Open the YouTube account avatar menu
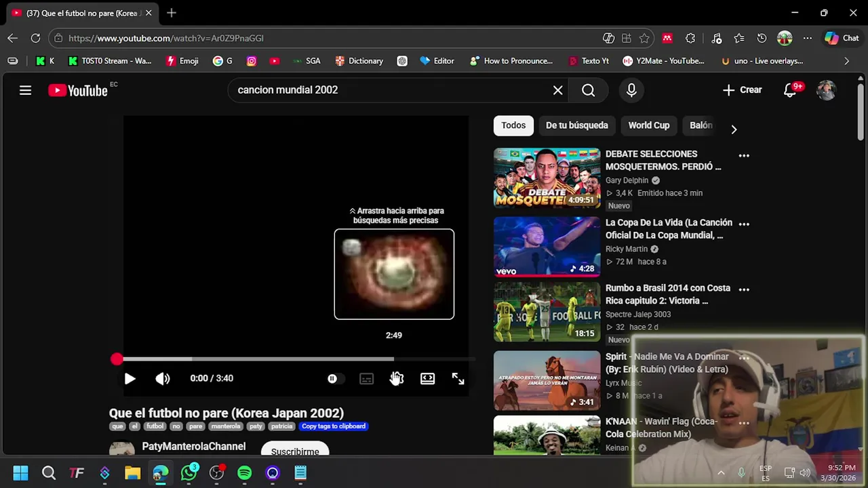Image resolution: width=868 pixels, height=488 pixels. coord(826,90)
